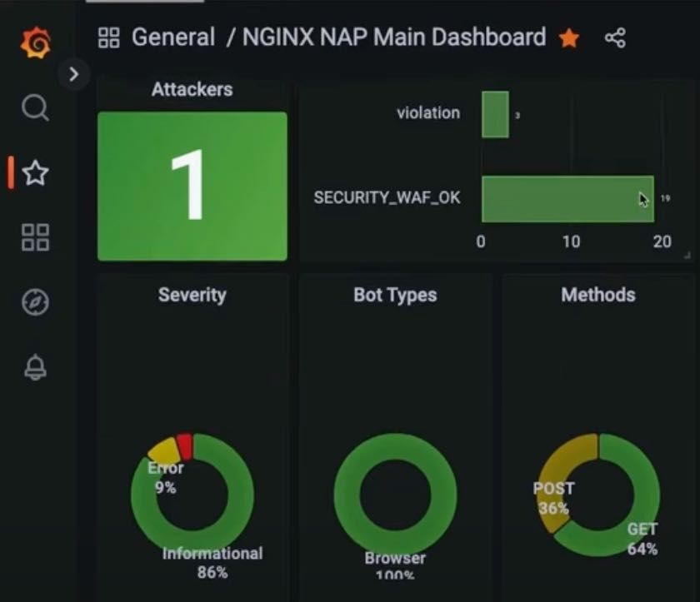Click axis value 10 on bar chart
The width and height of the screenshot is (700, 602).
tap(571, 241)
